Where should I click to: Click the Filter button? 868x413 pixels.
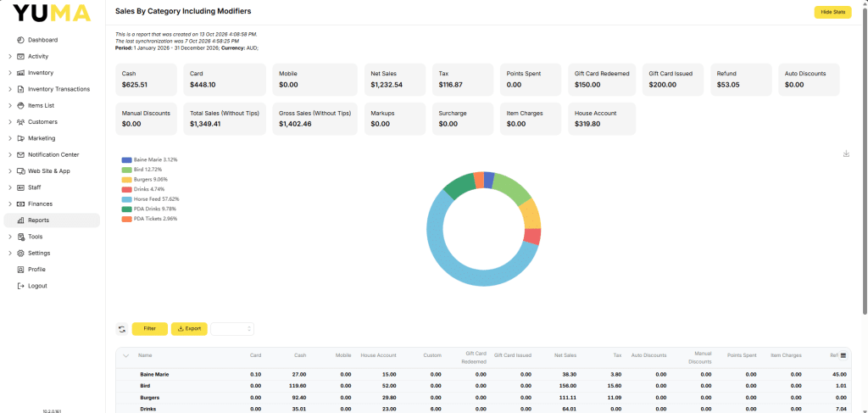click(149, 329)
